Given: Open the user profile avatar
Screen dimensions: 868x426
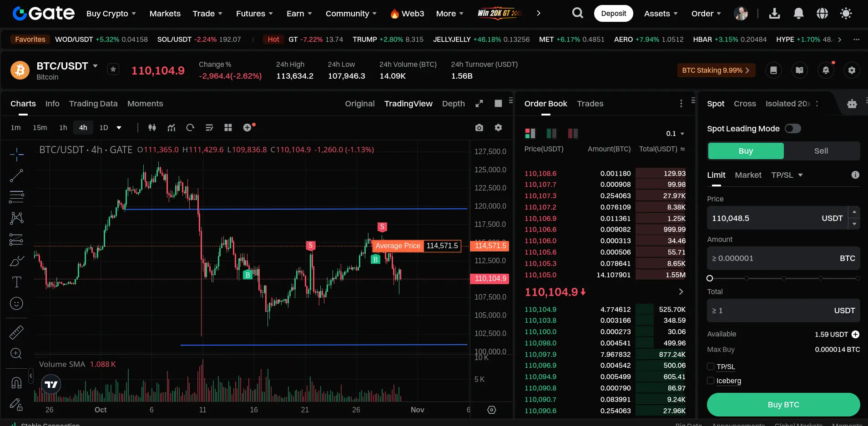Looking at the screenshot, I should pyautogui.click(x=741, y=14).
